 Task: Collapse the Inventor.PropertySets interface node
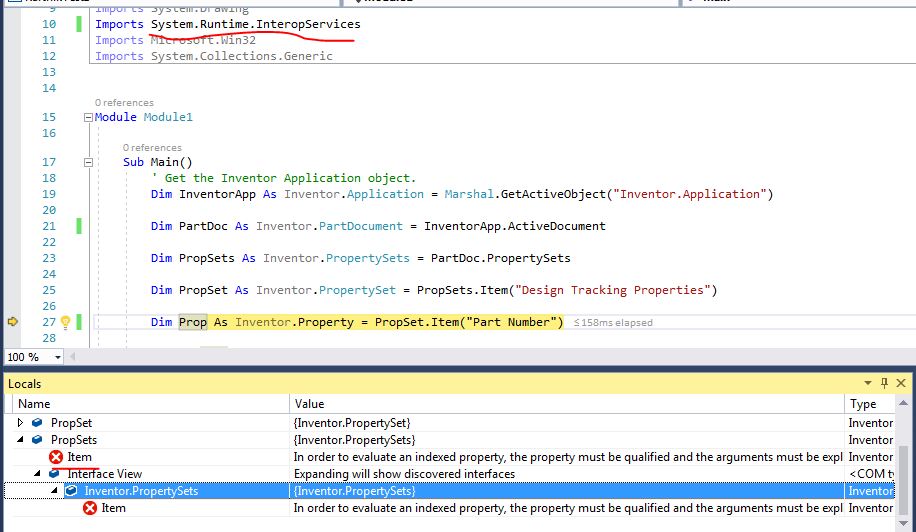[54, 491]
